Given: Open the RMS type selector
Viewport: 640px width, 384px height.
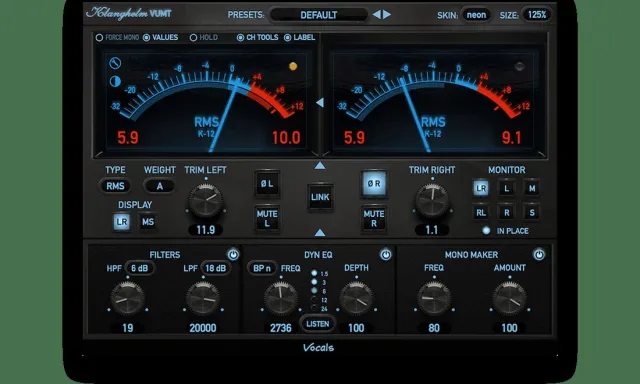Looking at the screenshot, I should click(x=116, y=186).
